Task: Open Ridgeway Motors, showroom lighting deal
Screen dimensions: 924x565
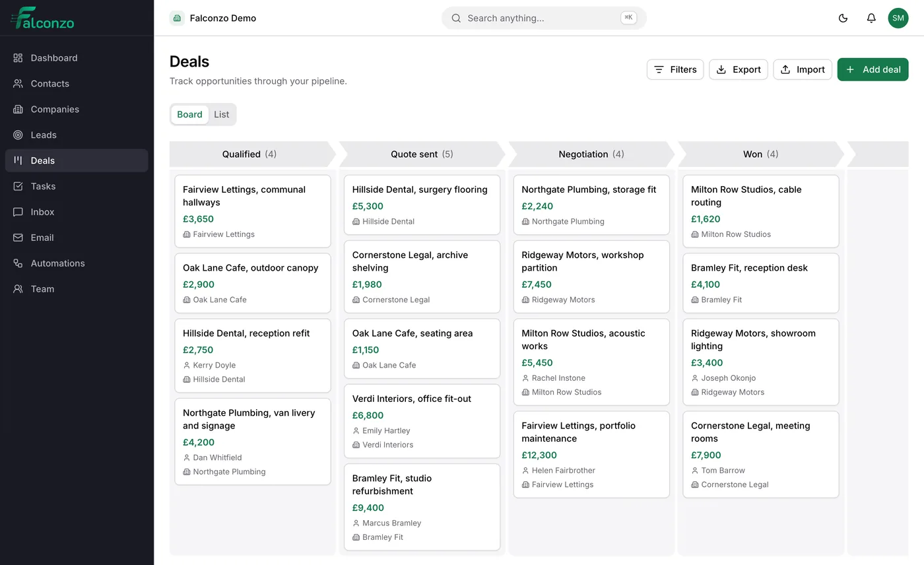Action: [761, 362]
